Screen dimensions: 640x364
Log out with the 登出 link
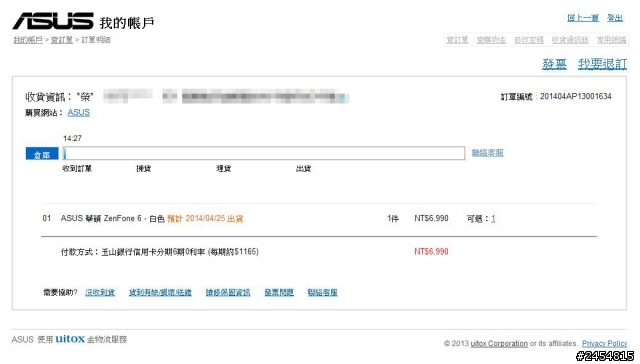point(615,18)
